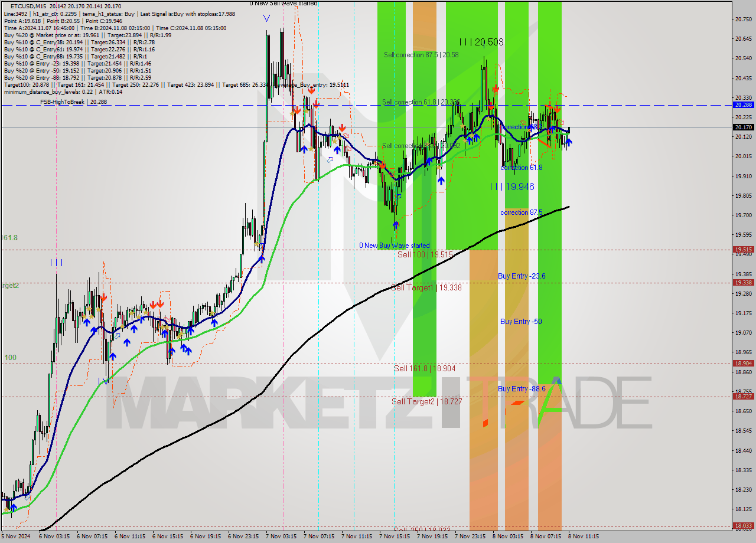Select '7 Nov 07:15' on time axis
The image size is (756, 543).
319,537
